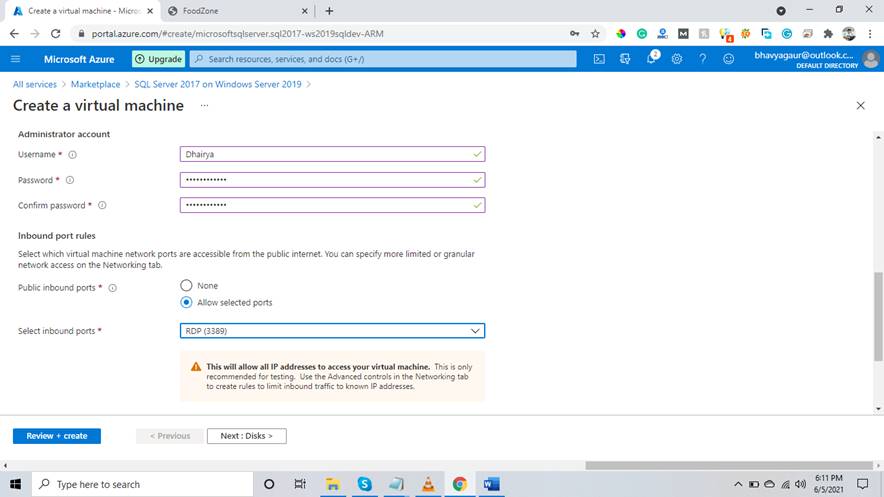Screen dimensions: 884x497
Task: Open the ellipsis menu beside page title
Action: coord(204,105)
